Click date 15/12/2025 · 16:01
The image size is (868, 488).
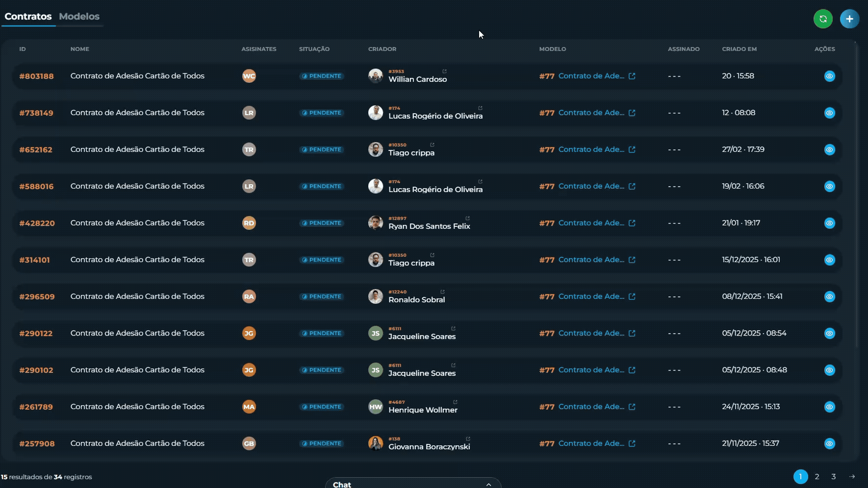click(x=751, y=260)
